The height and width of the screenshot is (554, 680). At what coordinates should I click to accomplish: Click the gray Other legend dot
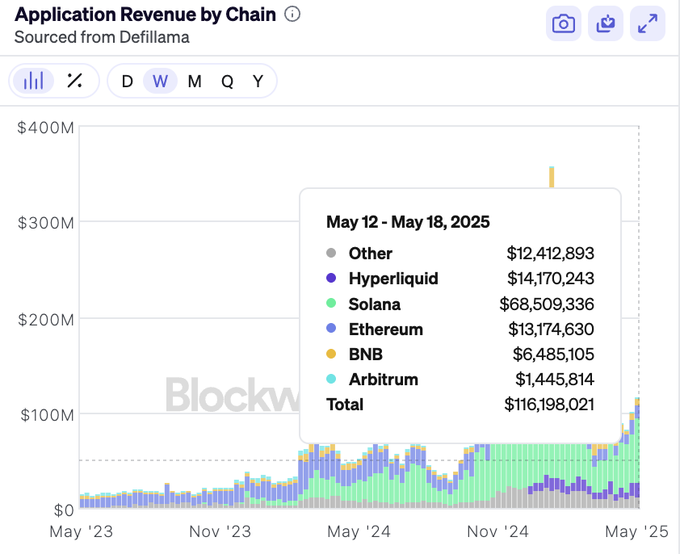point(332,254)
